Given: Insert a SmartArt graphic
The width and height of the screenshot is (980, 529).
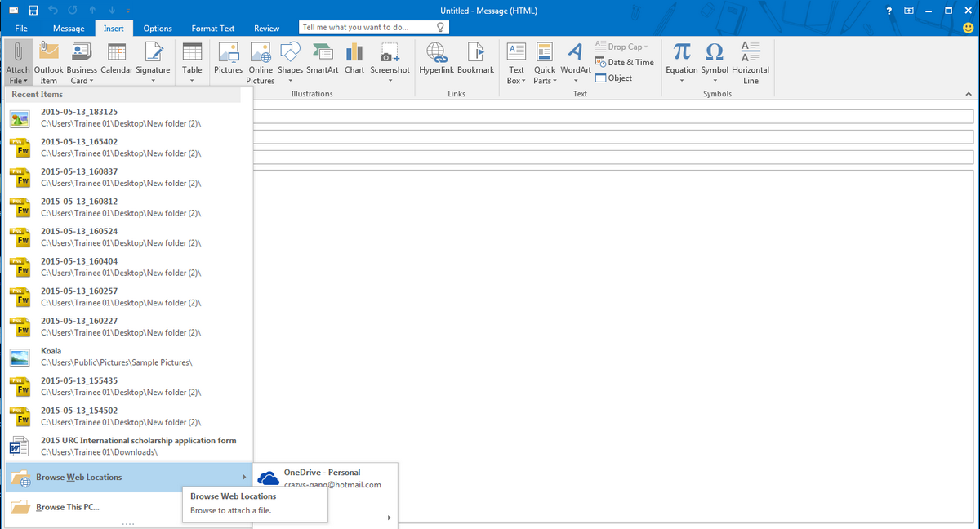Looking at the screenshot, I should [x=323, y=59].
